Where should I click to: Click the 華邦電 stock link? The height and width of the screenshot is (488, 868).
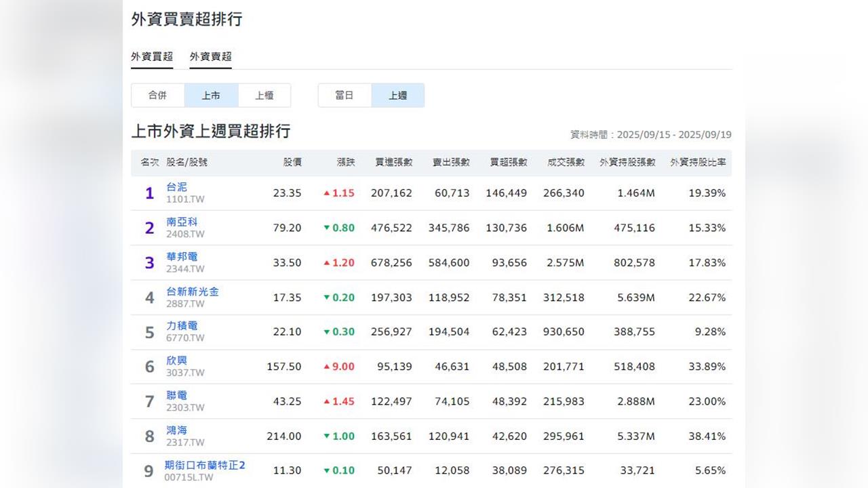[x=182, y=257]
